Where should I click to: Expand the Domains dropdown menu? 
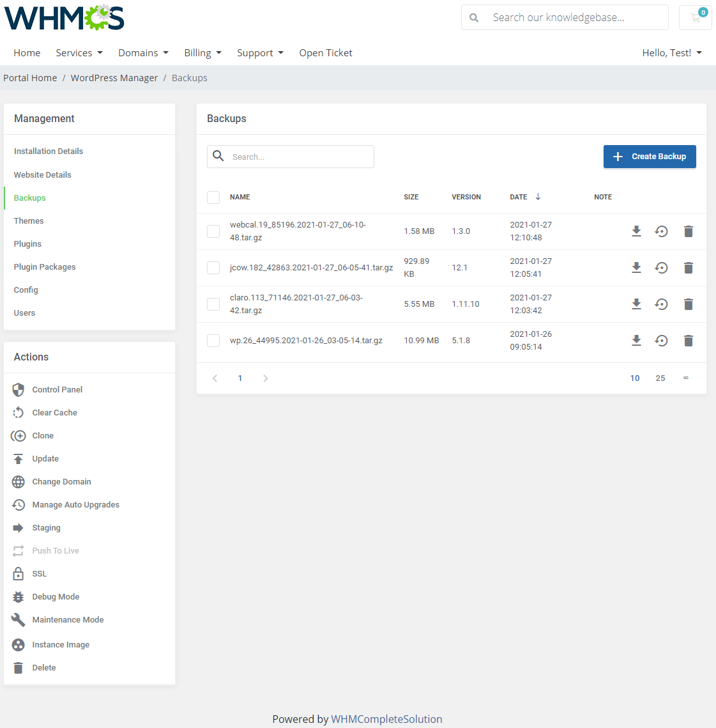tap(143, 53)
